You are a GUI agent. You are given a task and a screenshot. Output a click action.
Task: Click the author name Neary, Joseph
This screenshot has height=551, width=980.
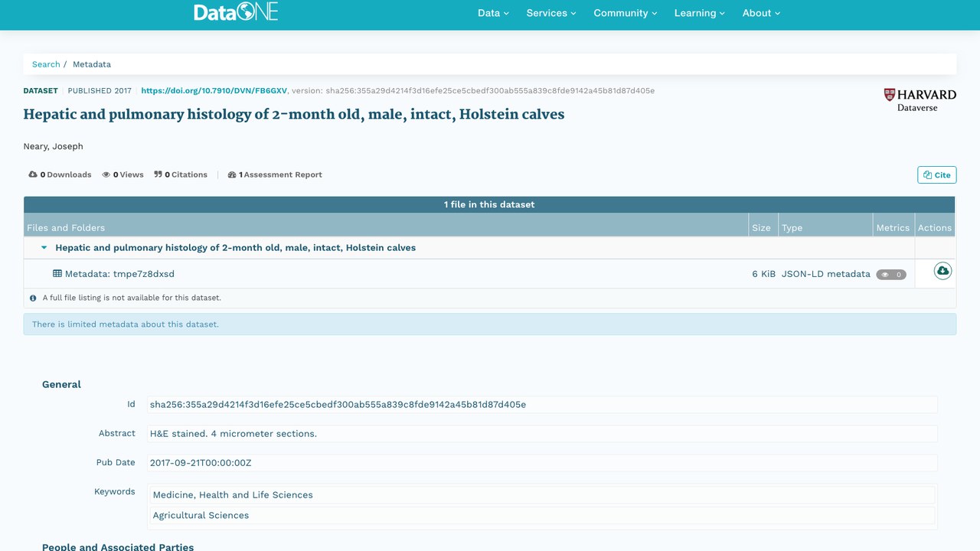pos(53,146)
